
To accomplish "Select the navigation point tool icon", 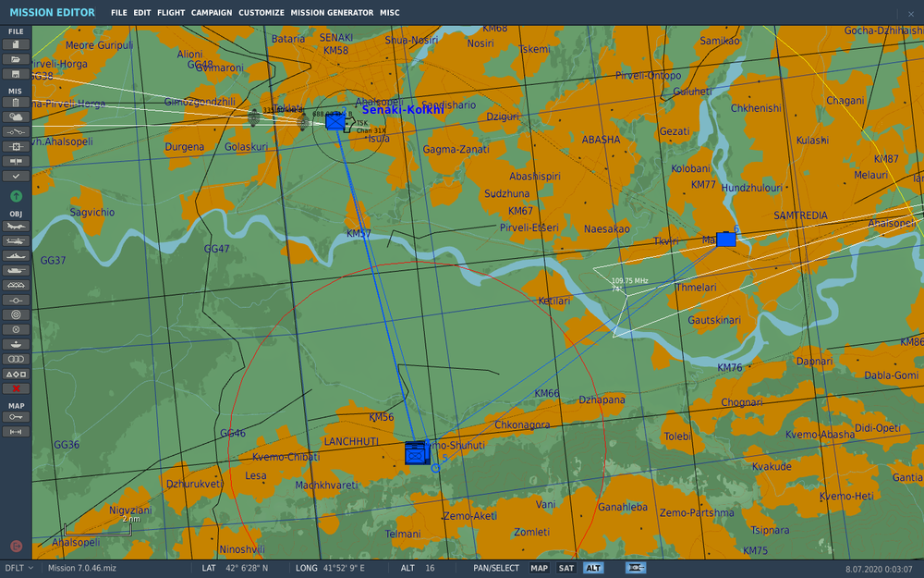I will click(x=16, y=301).
